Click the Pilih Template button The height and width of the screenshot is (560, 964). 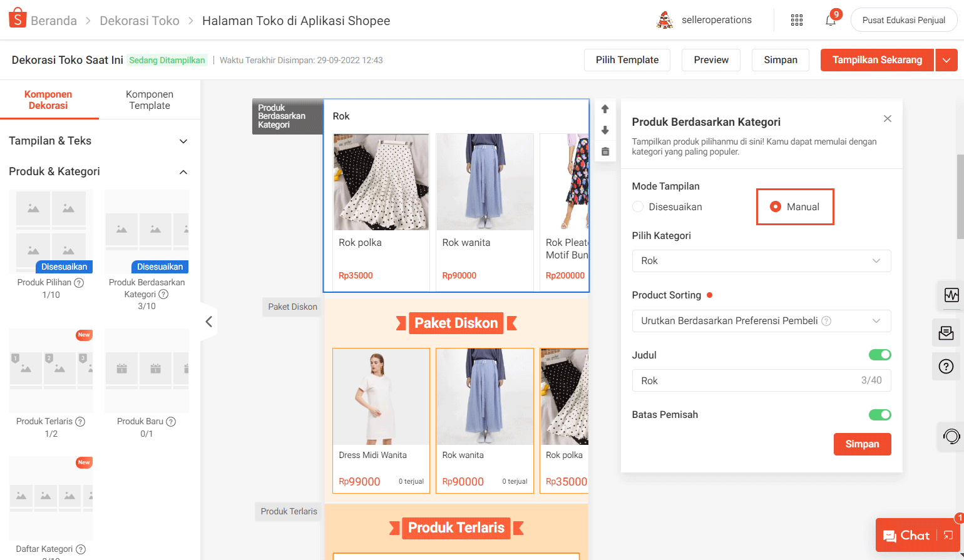pyautogui.click(x=627, y=60)
